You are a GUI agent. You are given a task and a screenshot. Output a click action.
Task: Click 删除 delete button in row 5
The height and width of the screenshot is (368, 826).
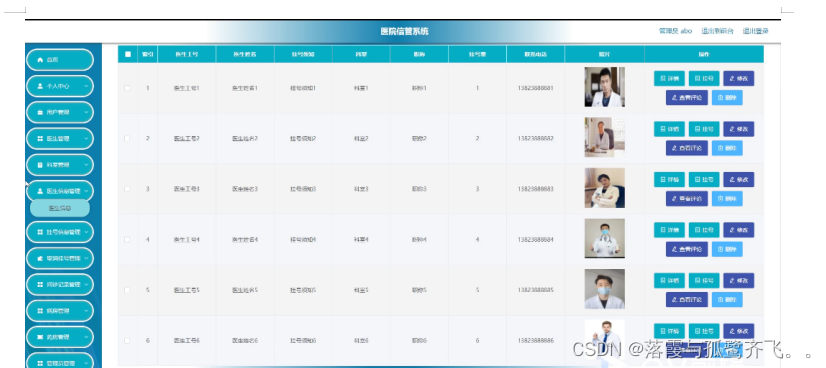[727, 300]
